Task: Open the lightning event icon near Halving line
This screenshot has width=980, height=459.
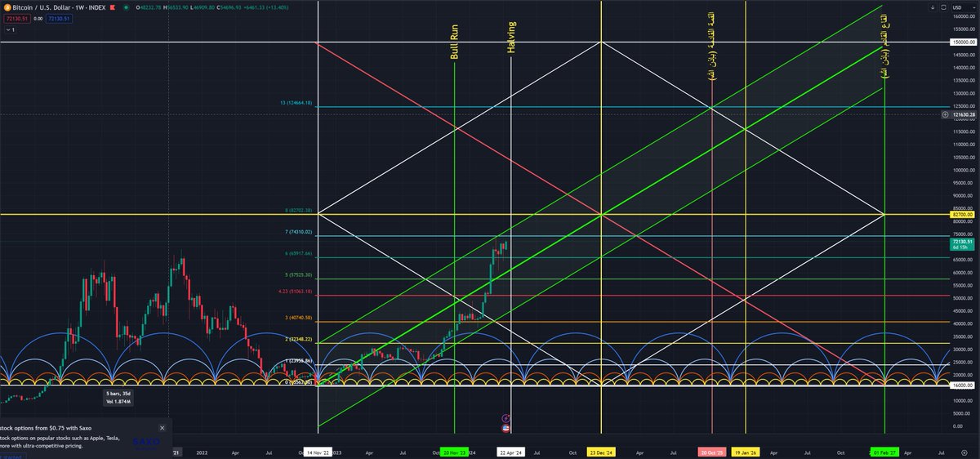Action: 506,417
